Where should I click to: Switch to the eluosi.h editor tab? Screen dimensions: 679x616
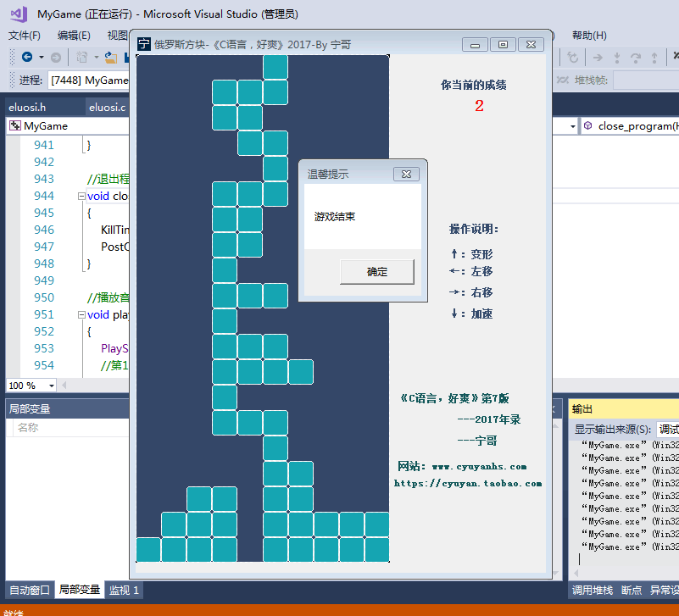coord(27,108)
